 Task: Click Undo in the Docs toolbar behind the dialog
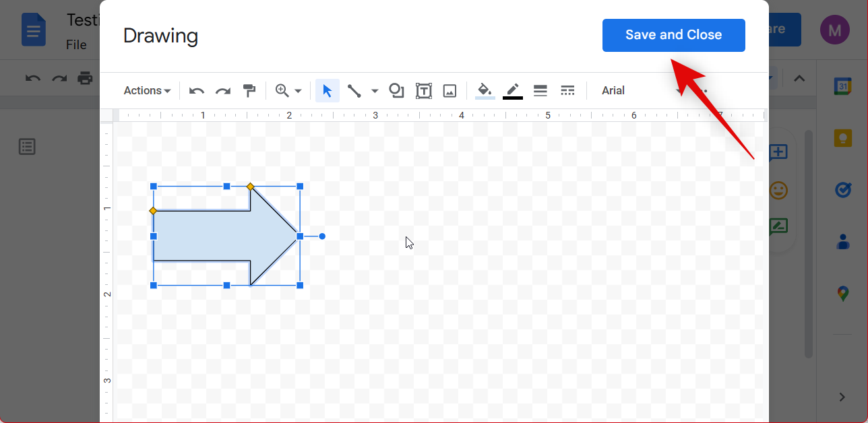(x=33, y=78)
